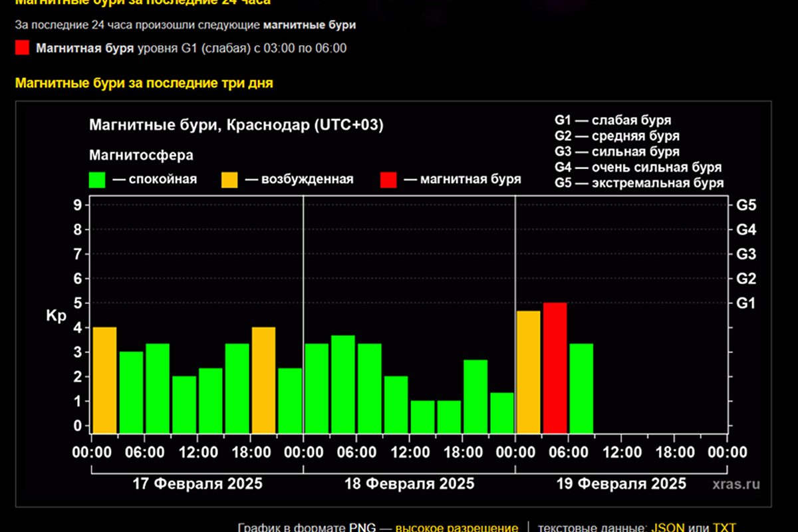Click the 'G5 — экстремальная буря' legend entry
The width and height of the screenshot is (798, 532).
pyautogui.click(x=638, y=184)
